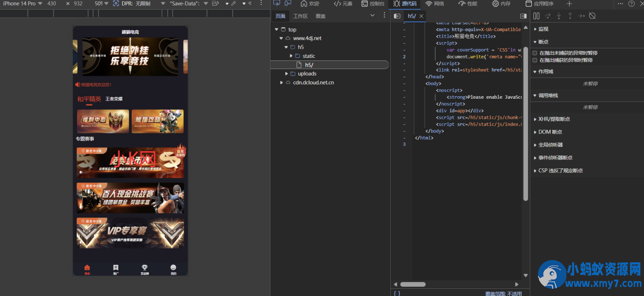The width and height of the screenshot is (644, 296).
Task: Open the zoom percentage dropdown
Action: pos(101,3)
